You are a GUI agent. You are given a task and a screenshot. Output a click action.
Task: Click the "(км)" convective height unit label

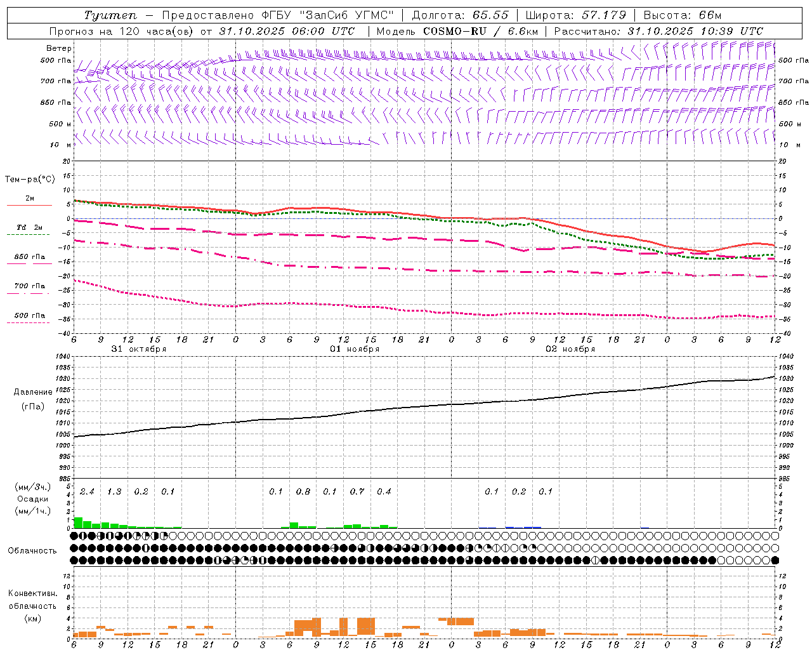pos(32,618)
